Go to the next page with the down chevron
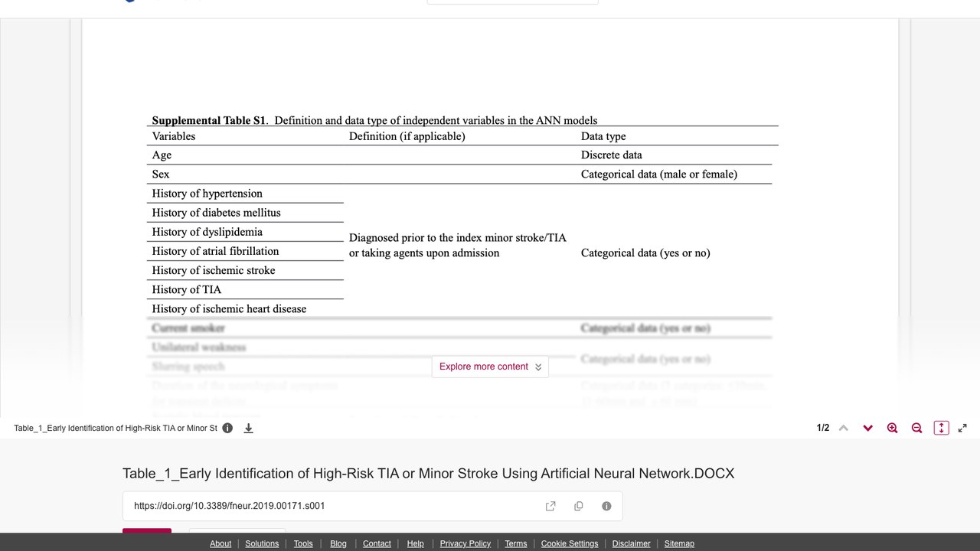This screenshot has height=551, width=980. point(867,428)
